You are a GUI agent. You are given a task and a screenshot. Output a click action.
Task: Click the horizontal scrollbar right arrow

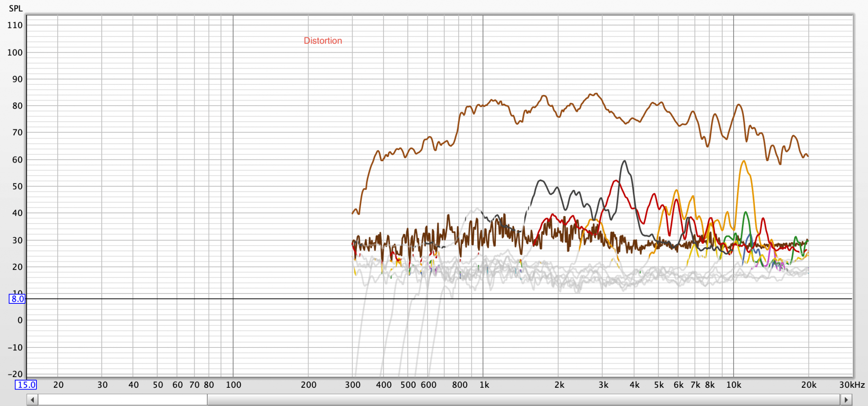[846, 400]
